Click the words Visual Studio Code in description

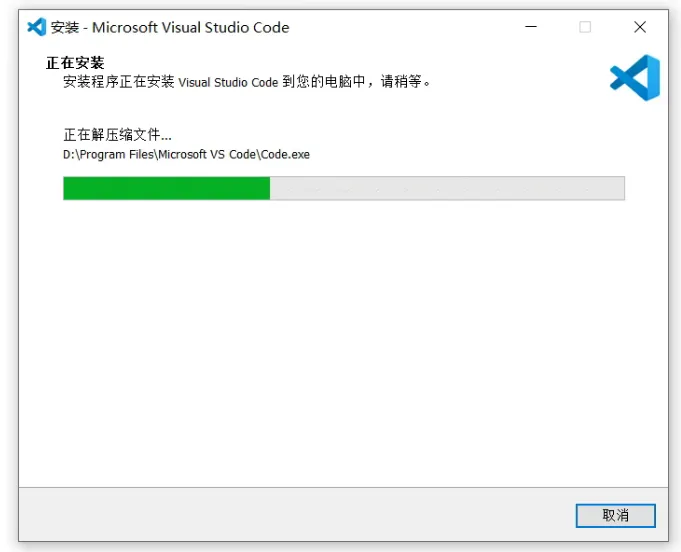point(228,82)
